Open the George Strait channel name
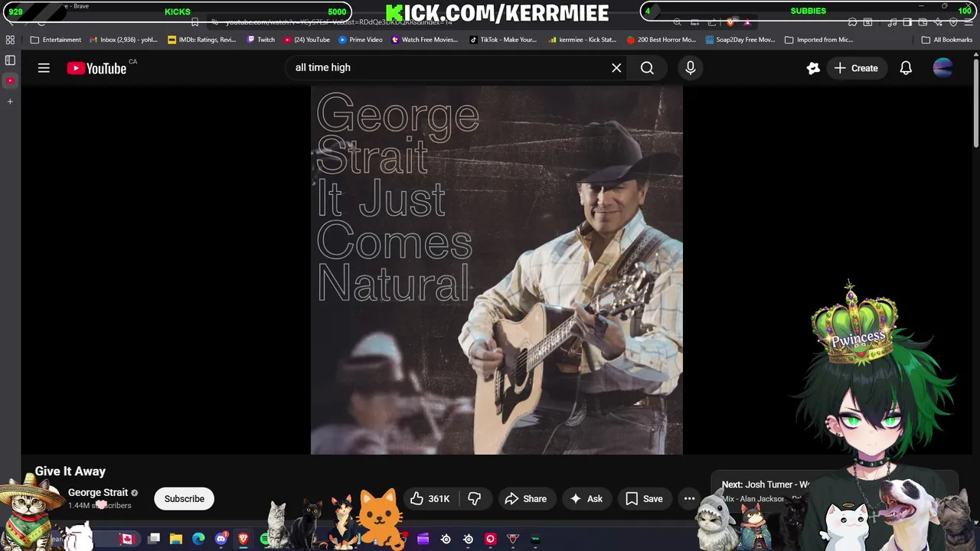The width and height of the screenshot is (980, 551). (x=98, y=493)
